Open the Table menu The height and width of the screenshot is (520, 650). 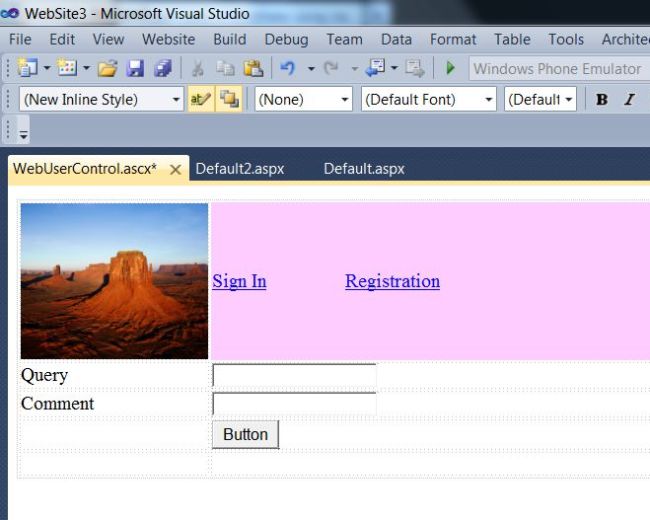coord(512,39)
